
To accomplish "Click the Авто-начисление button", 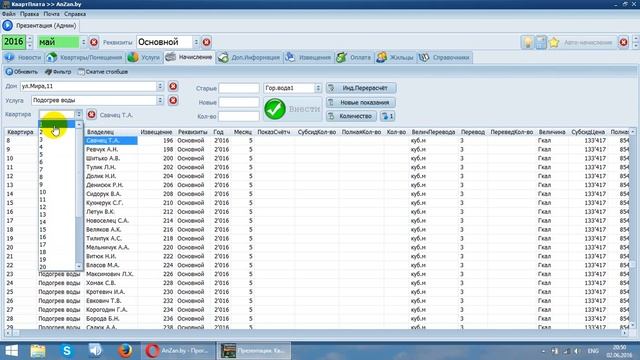I will pos(588,42).
